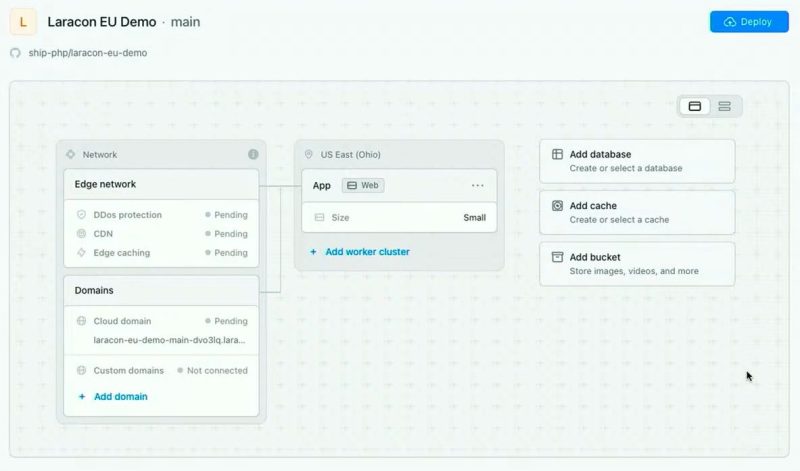Click the DDoS protection shield icon
Screen dimensions: 800x471
click(81, 215)
